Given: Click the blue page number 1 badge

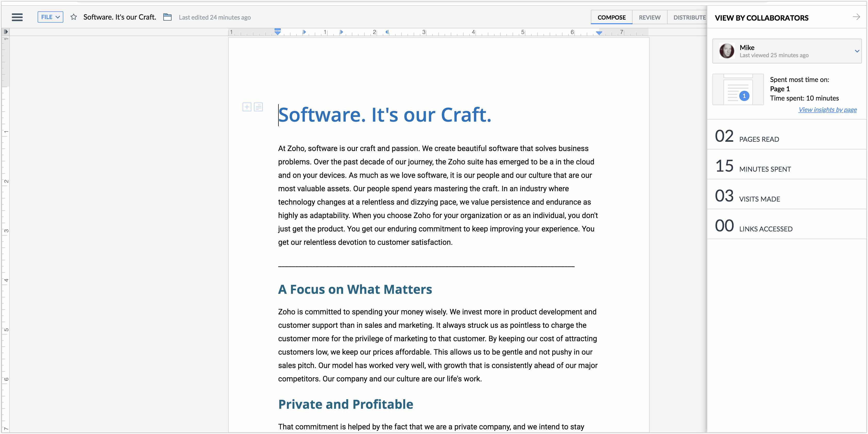Looking at the screenshot, I should 744,96.
